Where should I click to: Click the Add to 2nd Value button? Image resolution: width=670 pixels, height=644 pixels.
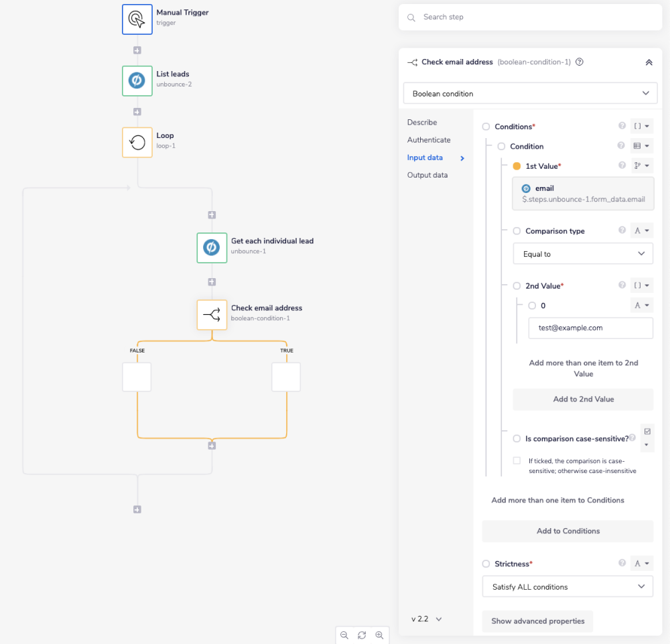point(583,399)
